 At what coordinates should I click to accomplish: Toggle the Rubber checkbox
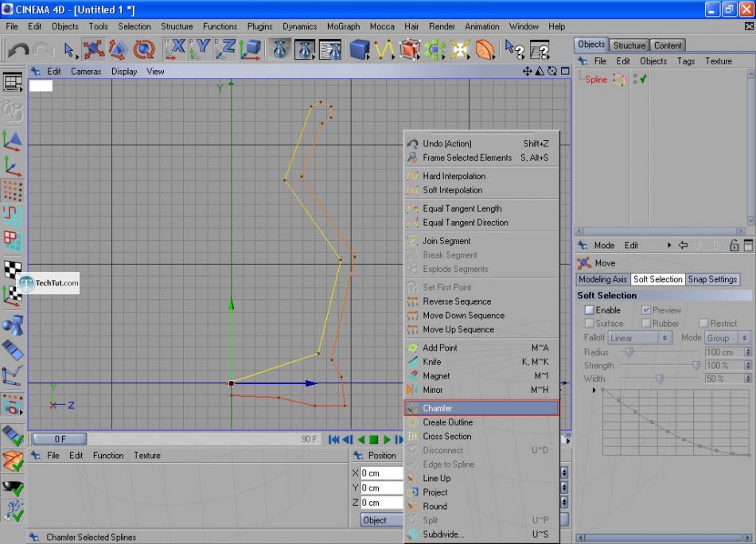646,323
